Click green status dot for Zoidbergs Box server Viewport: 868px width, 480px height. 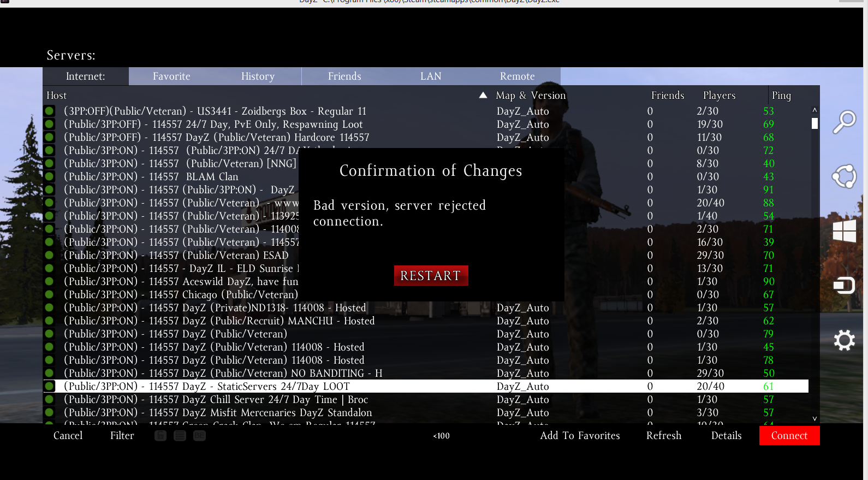pyautogui.click(x=50, y=111)
